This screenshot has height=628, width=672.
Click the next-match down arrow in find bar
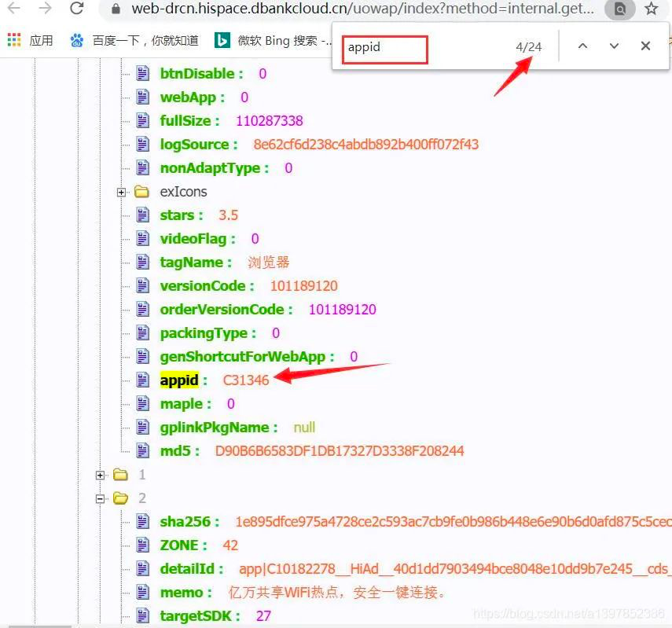click(x=614, y=46)
